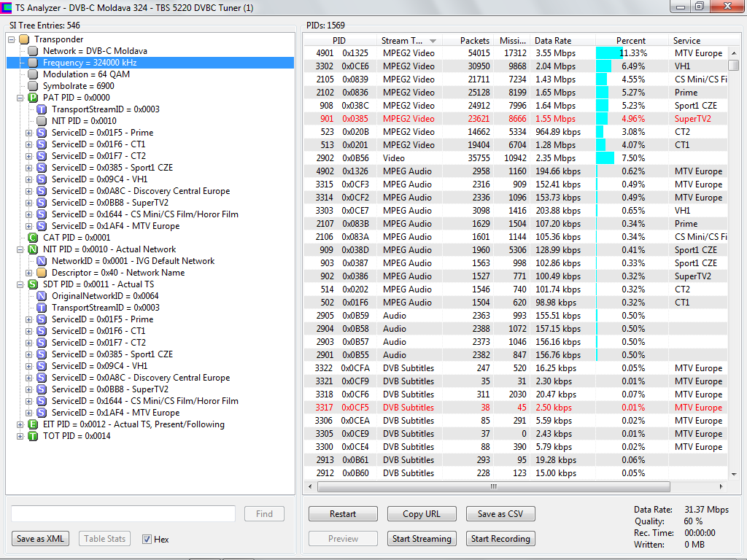This screenshot has height=560, width=747.
Task: Click the Network = DVB-C Moldava icon
Action: 33,51
